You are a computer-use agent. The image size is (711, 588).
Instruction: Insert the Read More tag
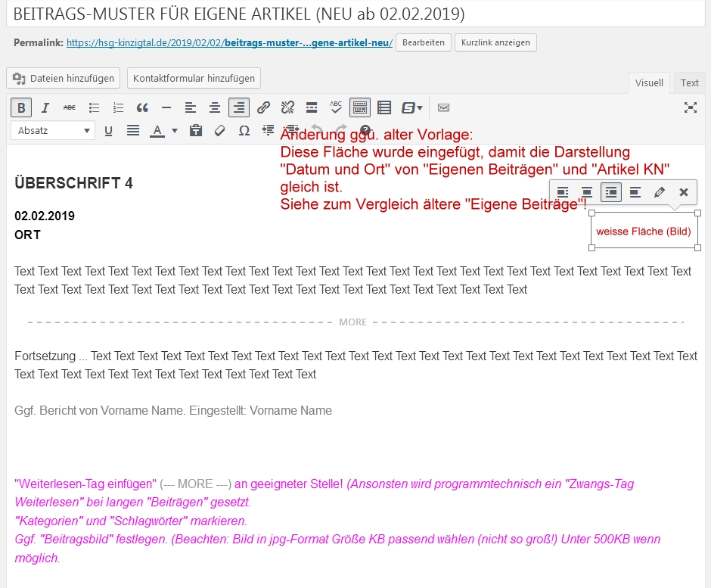pos(312,107)
